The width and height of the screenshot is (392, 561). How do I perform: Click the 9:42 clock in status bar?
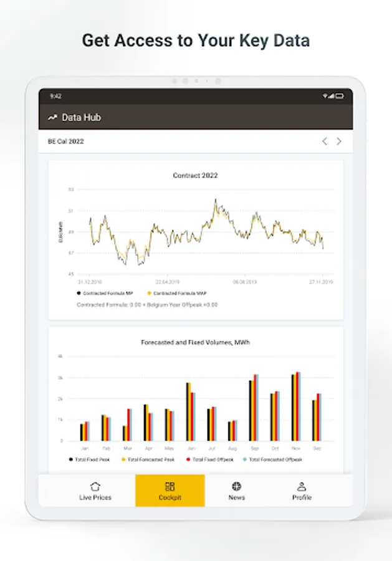(56, 96)
